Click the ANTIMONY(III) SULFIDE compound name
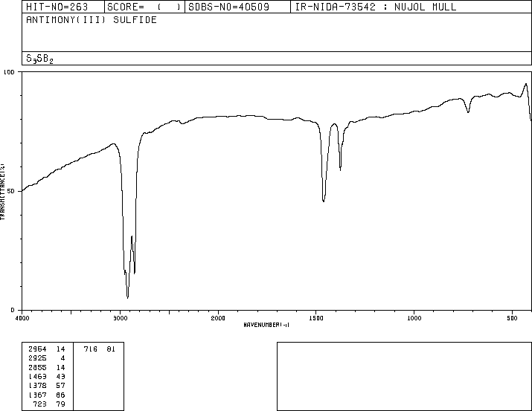 pyautogui.click(x=92, y=19)
